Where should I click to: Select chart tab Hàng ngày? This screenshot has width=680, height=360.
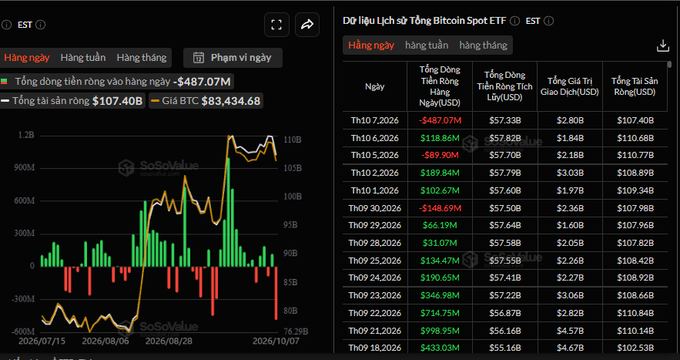click(x=27, y=58)
